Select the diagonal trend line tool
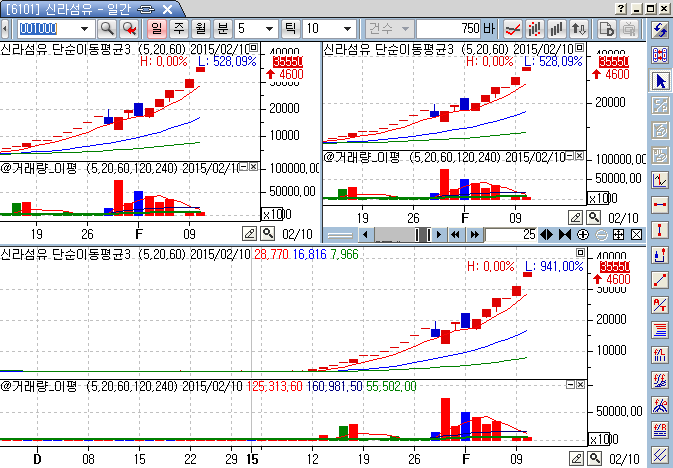Screen dimensions: 673x468 pos(660,279)
